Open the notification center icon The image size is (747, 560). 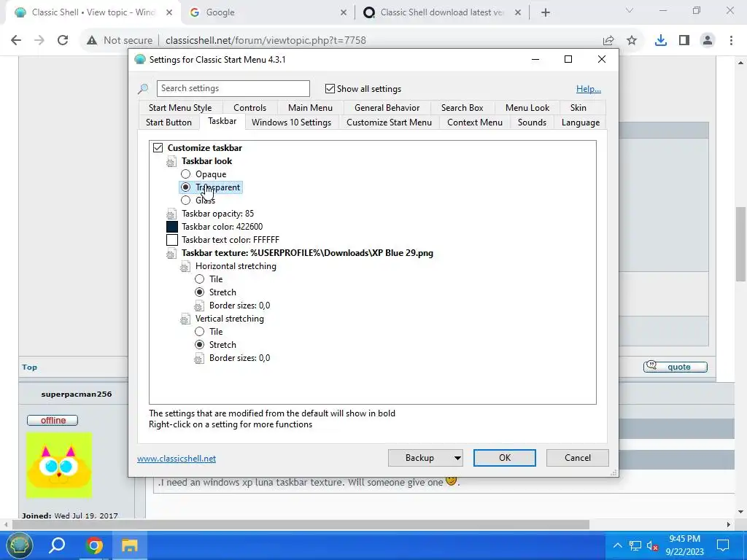(x=723, y=545)
